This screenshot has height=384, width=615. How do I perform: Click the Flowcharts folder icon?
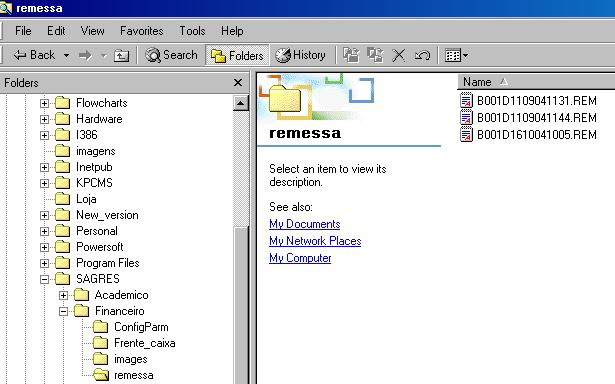coord(62,103)
